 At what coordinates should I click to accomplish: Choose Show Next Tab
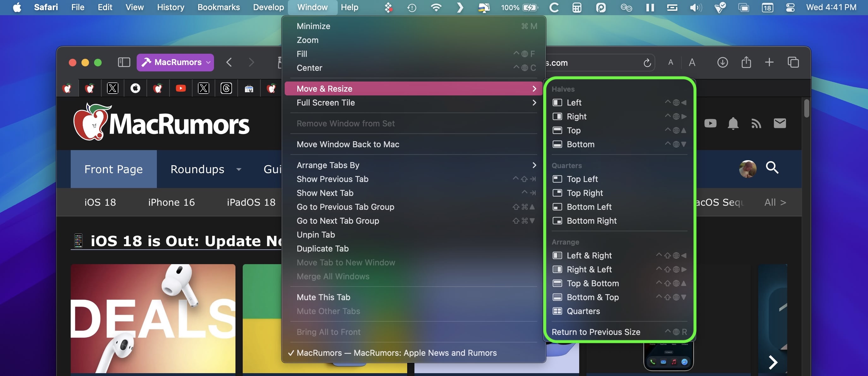(413, 193)
